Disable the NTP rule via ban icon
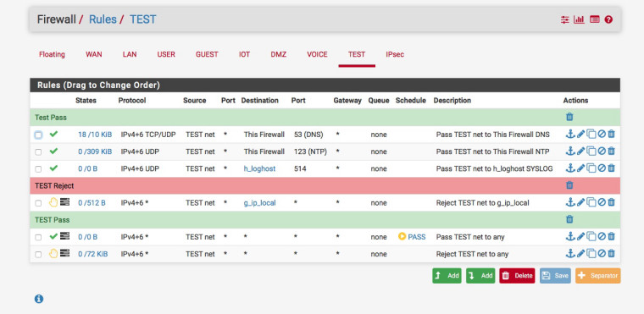 [602, 151]
